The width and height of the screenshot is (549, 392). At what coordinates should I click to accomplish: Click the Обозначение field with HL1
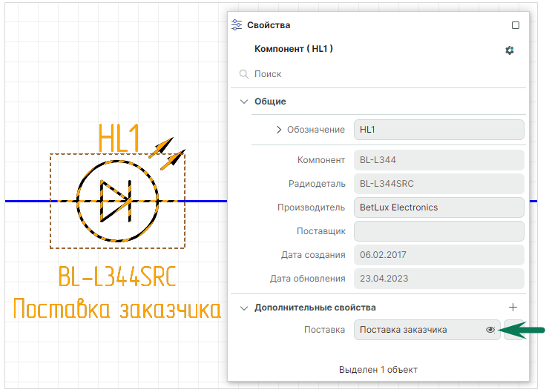pyautogui.click(x=439, y=130)
